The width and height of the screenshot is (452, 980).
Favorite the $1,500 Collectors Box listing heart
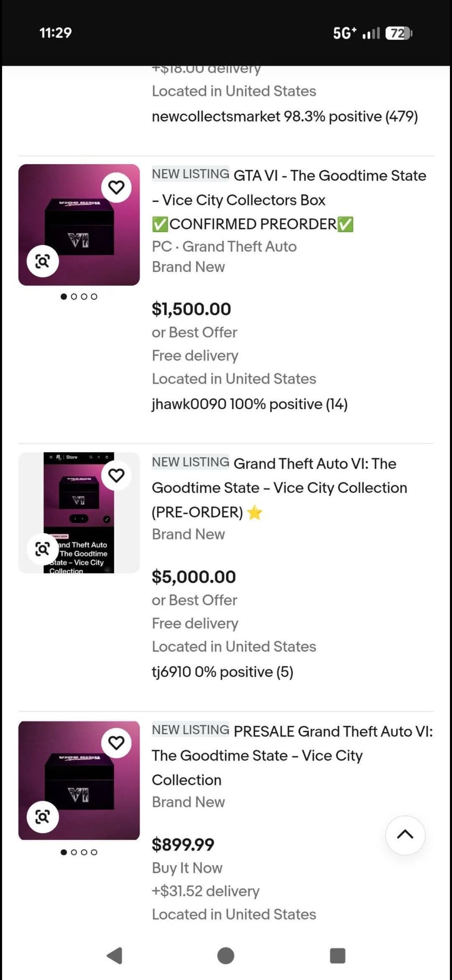tap(116, 187)
